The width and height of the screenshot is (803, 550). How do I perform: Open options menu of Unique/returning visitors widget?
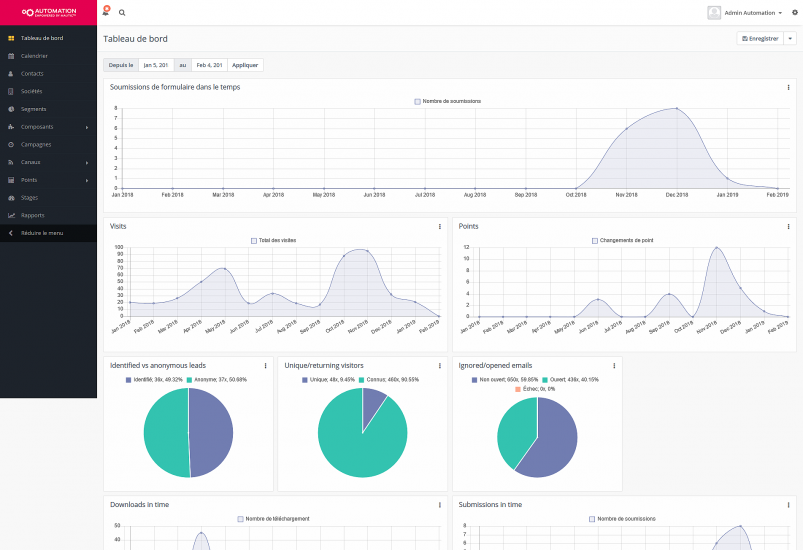(x=439, y=366)
